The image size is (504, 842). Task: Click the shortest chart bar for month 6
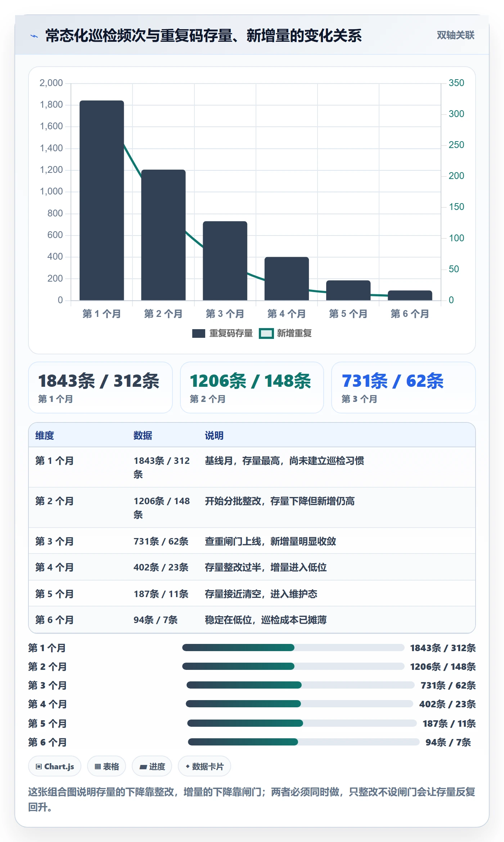[x=410, y=295]
